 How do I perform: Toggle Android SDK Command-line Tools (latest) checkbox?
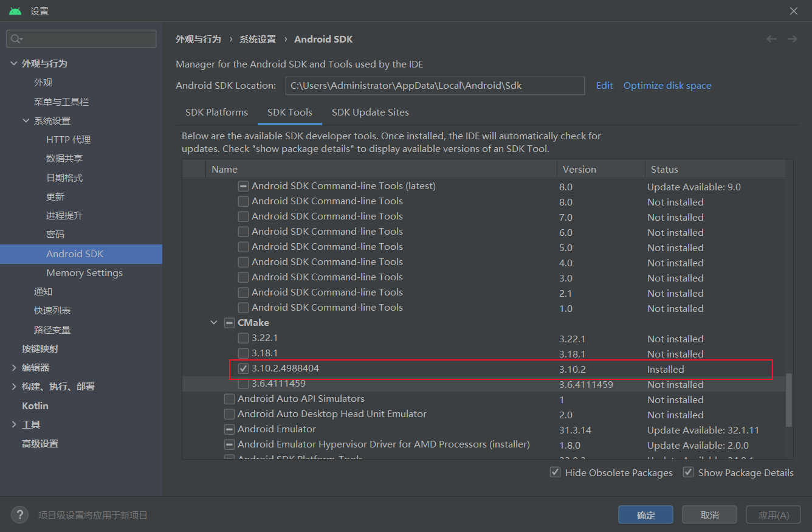pyautogui.click(x=243, y=186)
